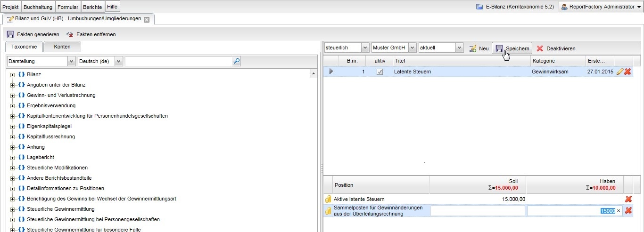Click the Fakten entfernen icon

click(70, 34)
